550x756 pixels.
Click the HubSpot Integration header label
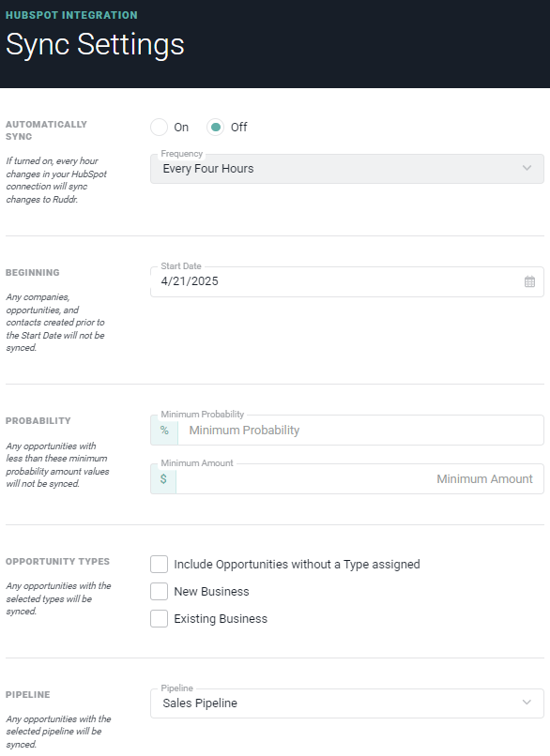[71, 15]
